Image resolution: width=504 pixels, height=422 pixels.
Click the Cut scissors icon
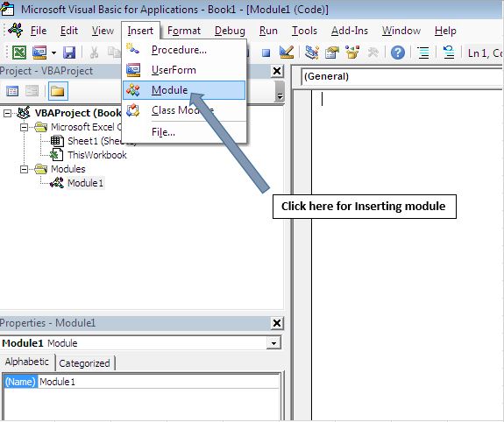pos(94,52)
